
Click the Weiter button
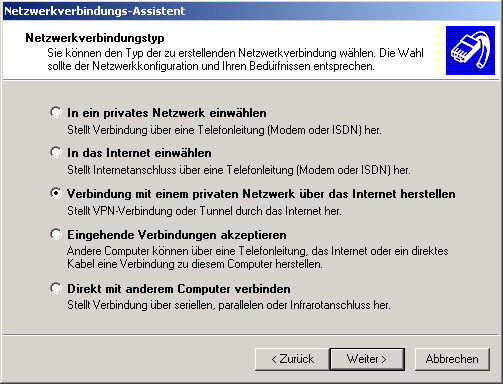click(367, 359)
